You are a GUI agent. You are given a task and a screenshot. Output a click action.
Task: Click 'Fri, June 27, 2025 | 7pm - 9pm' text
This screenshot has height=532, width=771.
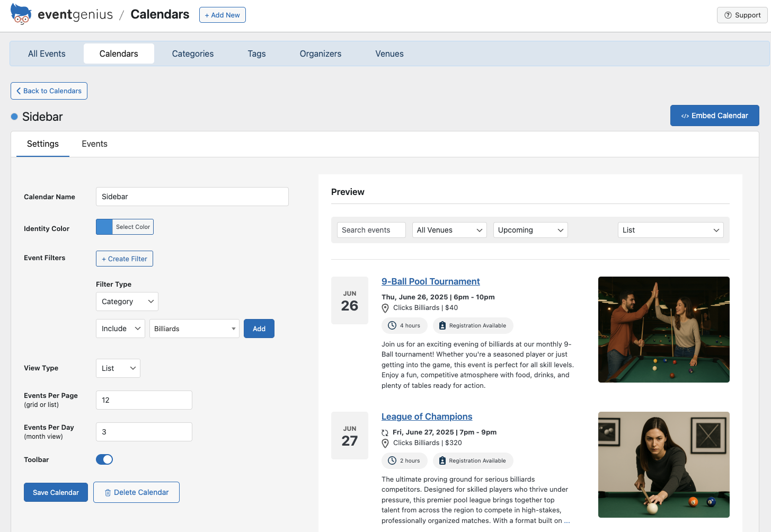(x=445, y=432)
